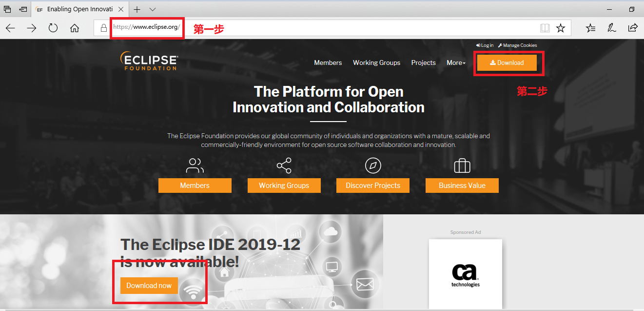Image resolution: width=644 pixels, height=311 pixels.
Task: Set these tabs aside icon
Action: (x=23, y=9)
